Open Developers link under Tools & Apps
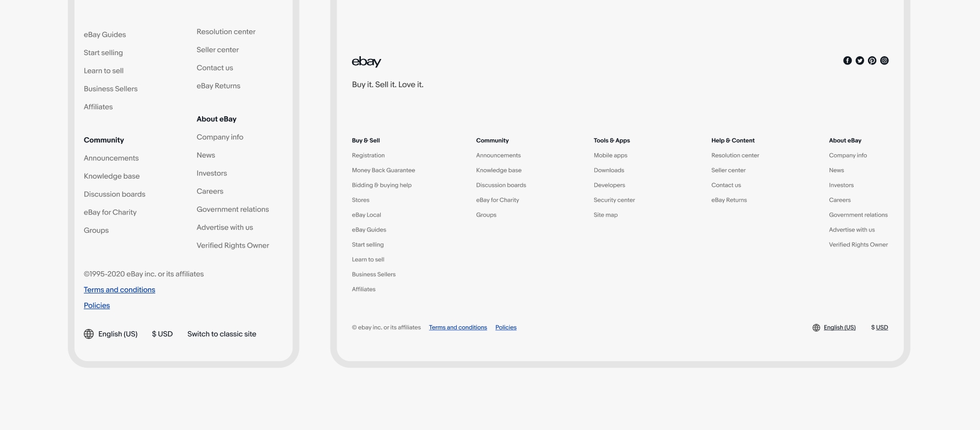The height and width of the screenshot is (430, 980). click(609, 185)
